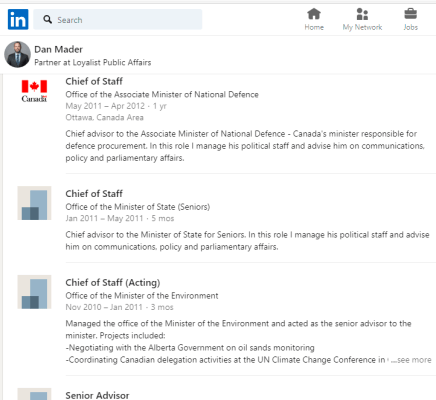
Task: Open the My Network icon
Action: [362, 14]
